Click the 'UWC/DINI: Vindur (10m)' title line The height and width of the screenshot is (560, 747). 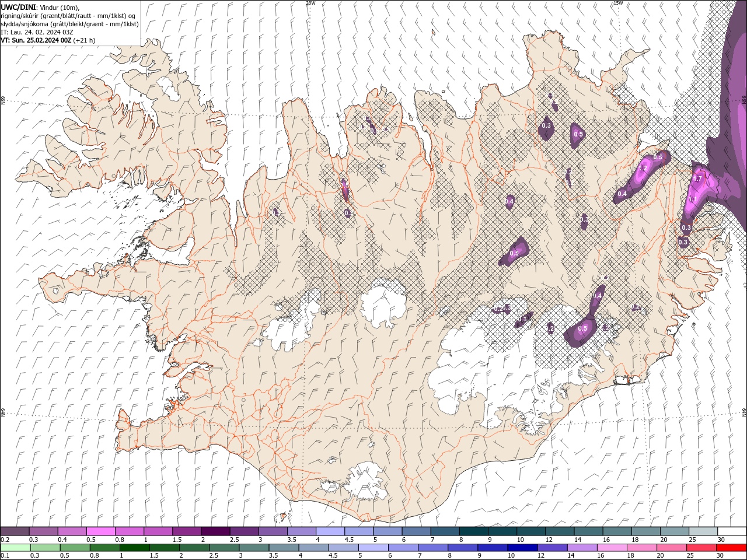pos(40,7)
